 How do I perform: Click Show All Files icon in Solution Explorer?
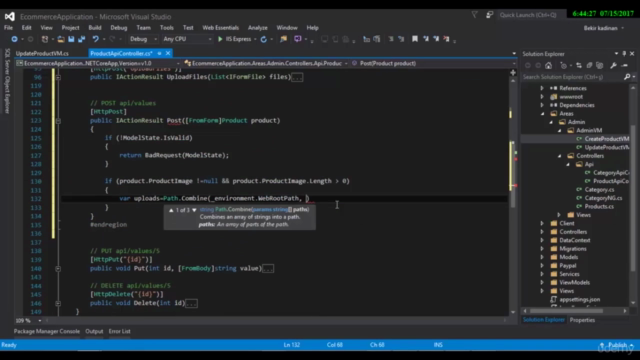[x=599, y=65]
